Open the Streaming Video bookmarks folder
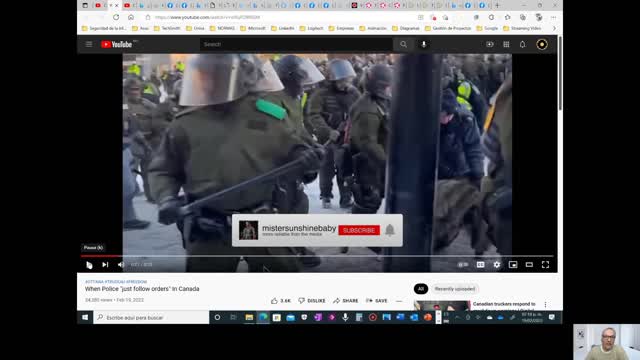 click(x=522, y=28)
